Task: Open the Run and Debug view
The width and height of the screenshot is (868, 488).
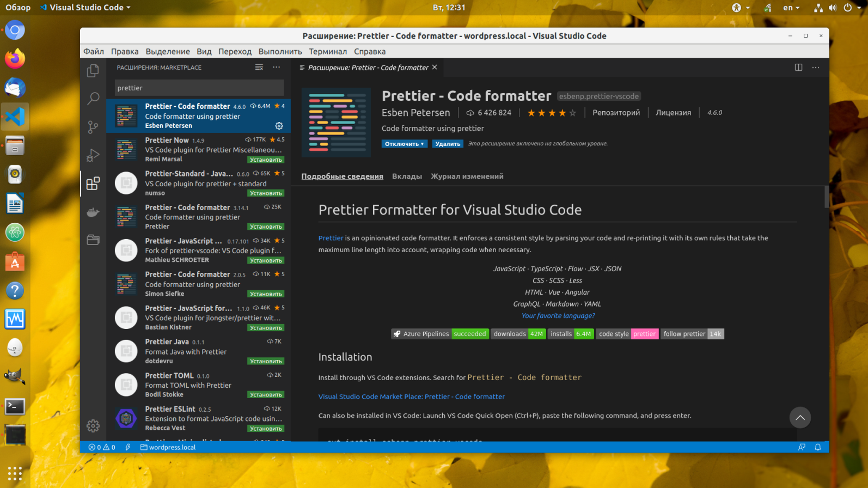Action: click(x=93, y=155)
